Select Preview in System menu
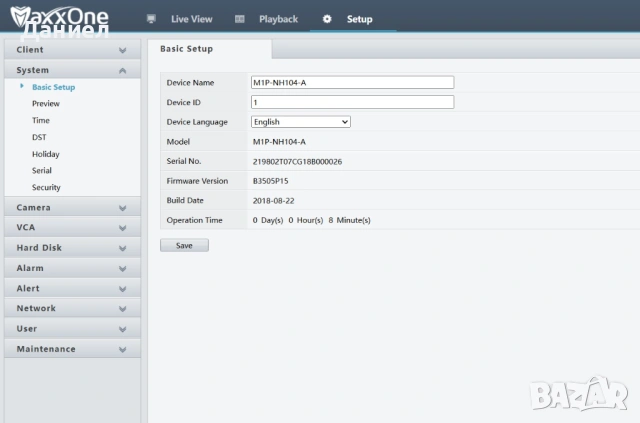 (45, 104)
